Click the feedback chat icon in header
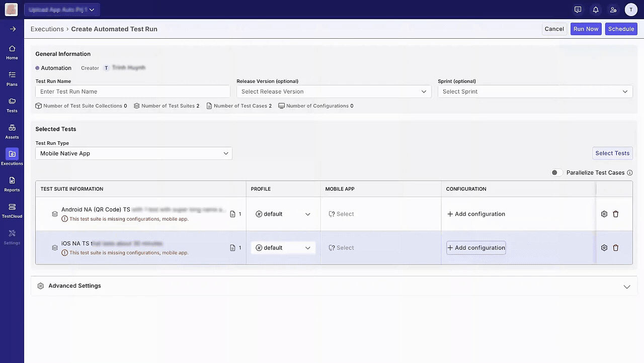 pyautogui.click(x=578, y=10)
